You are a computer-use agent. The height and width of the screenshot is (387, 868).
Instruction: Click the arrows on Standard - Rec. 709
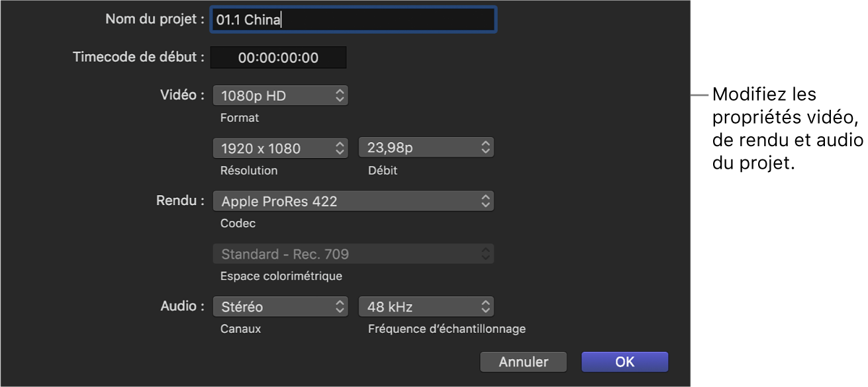point(485,254)
